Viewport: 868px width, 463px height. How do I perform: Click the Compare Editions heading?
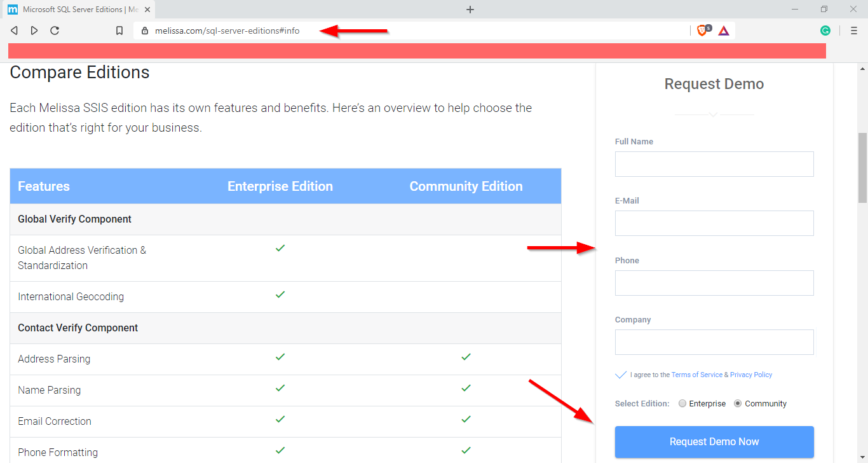tap(80, 73)
